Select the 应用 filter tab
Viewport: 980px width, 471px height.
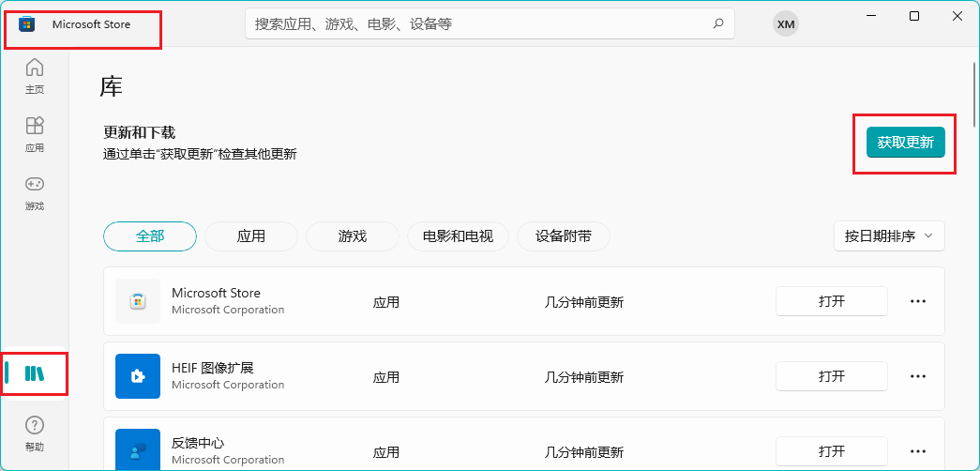[251, 236]
